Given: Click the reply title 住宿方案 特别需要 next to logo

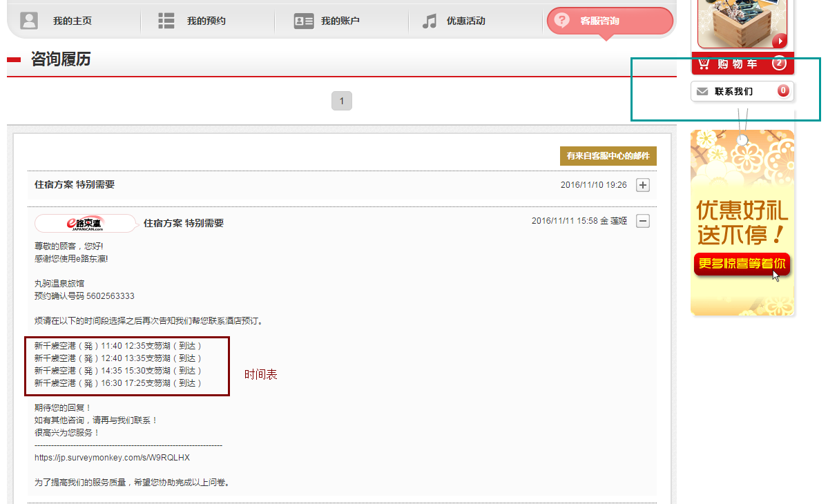Looking at the screenshot, I should coord(184,223).
